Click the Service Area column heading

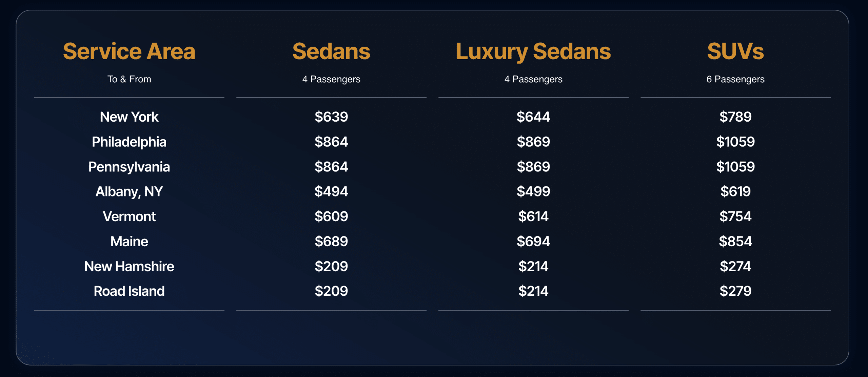pos(129,51)
